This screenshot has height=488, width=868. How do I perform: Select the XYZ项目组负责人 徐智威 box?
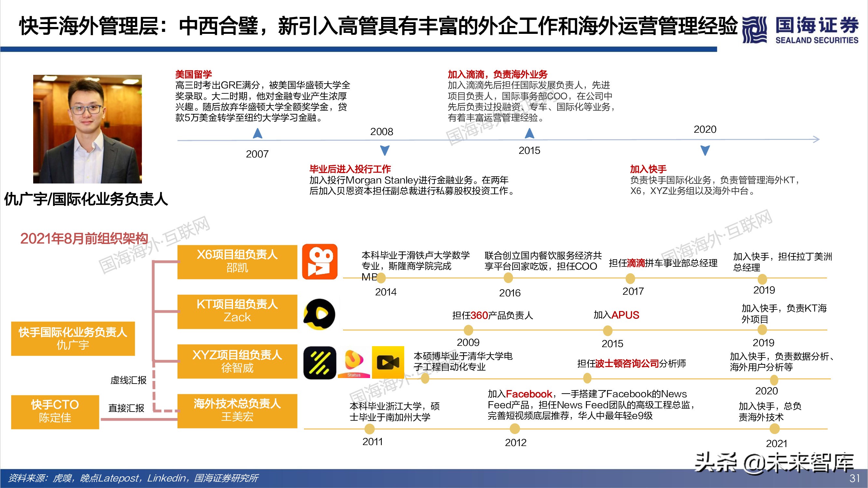237,361
